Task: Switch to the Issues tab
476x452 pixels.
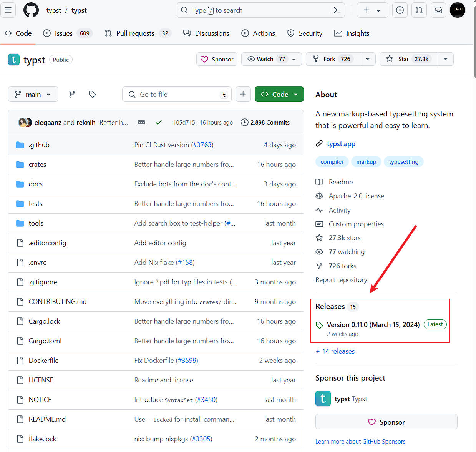Action: [63, 33]
